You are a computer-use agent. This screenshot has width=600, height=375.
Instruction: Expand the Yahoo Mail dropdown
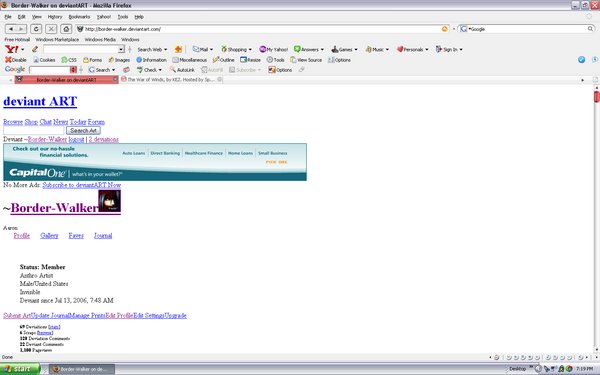[211, 50]
